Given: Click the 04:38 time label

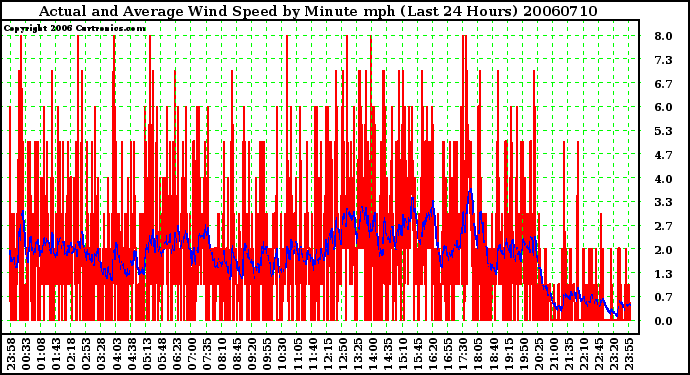Looking at the screenshot, I should coord(131,354).
